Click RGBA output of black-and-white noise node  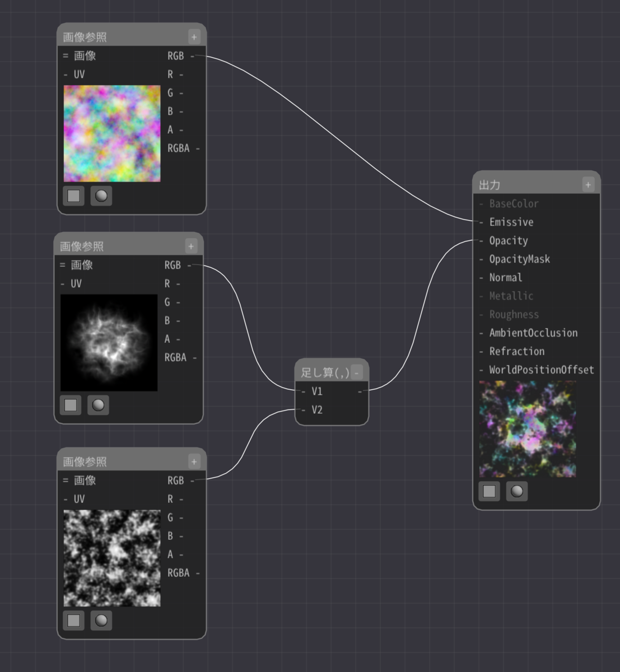pos(183,572)
